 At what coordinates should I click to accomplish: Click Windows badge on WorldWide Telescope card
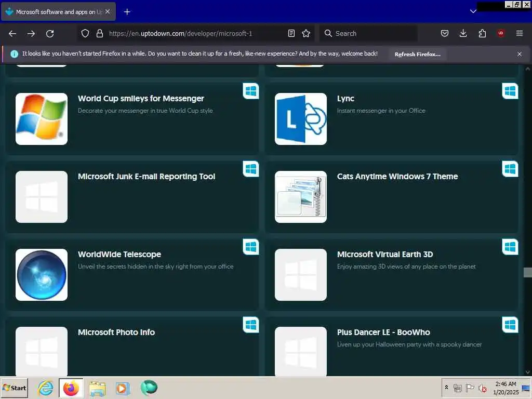[x=251, y=247]
